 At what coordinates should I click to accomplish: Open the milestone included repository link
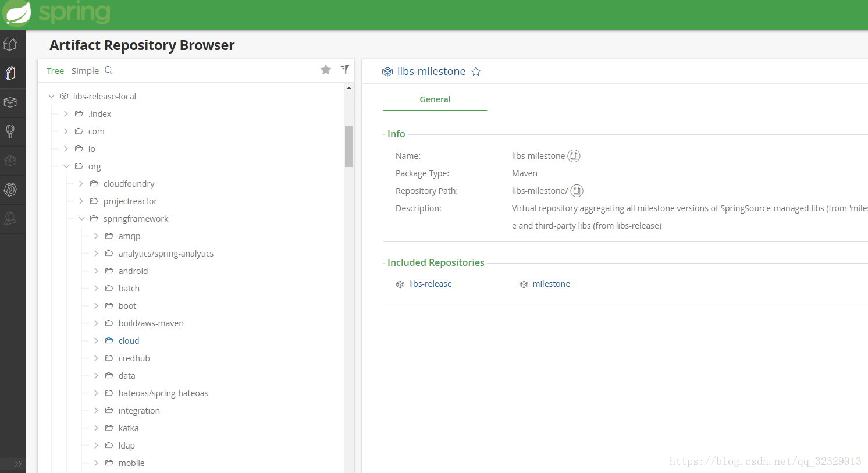551,284
